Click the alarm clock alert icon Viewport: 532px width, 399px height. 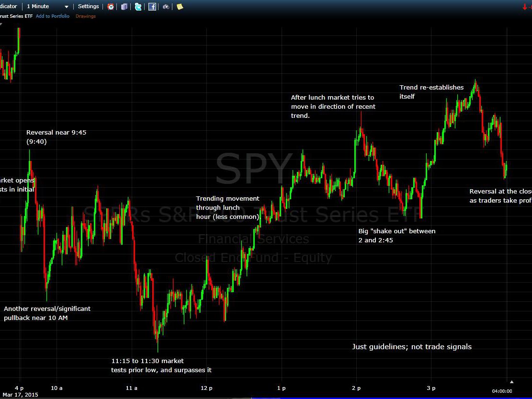(111, 6)
